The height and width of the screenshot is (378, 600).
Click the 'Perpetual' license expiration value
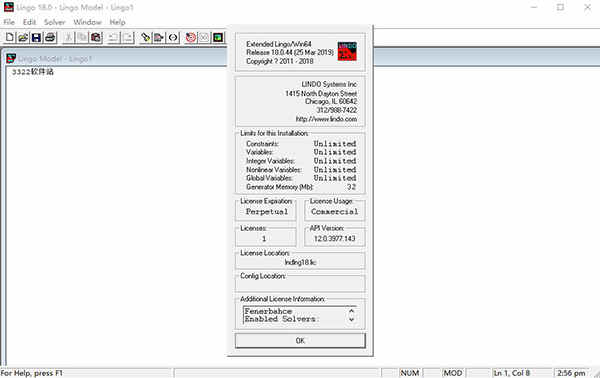(267, 212)
